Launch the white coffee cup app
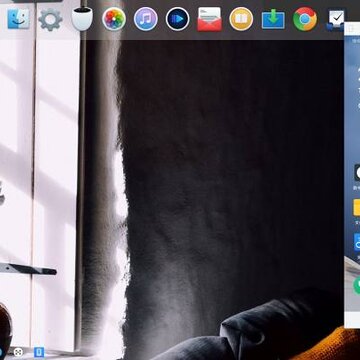Screen dimensions: 360x360 point(82,19)
